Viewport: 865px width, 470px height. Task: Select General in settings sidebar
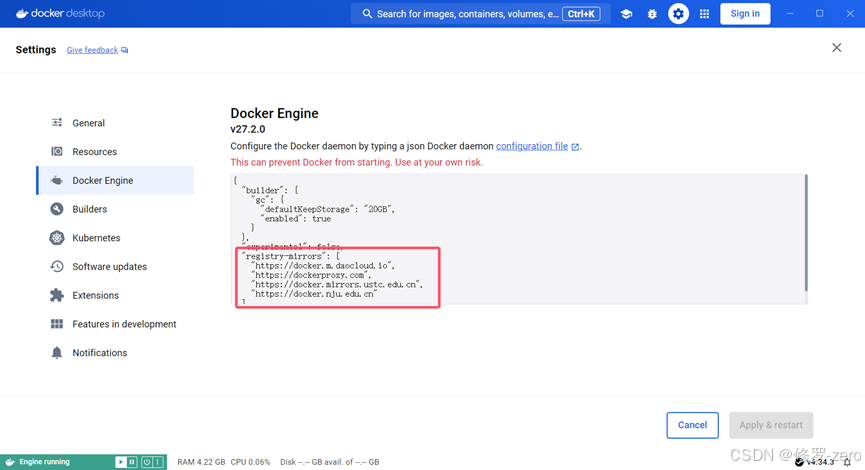point(115,123)
